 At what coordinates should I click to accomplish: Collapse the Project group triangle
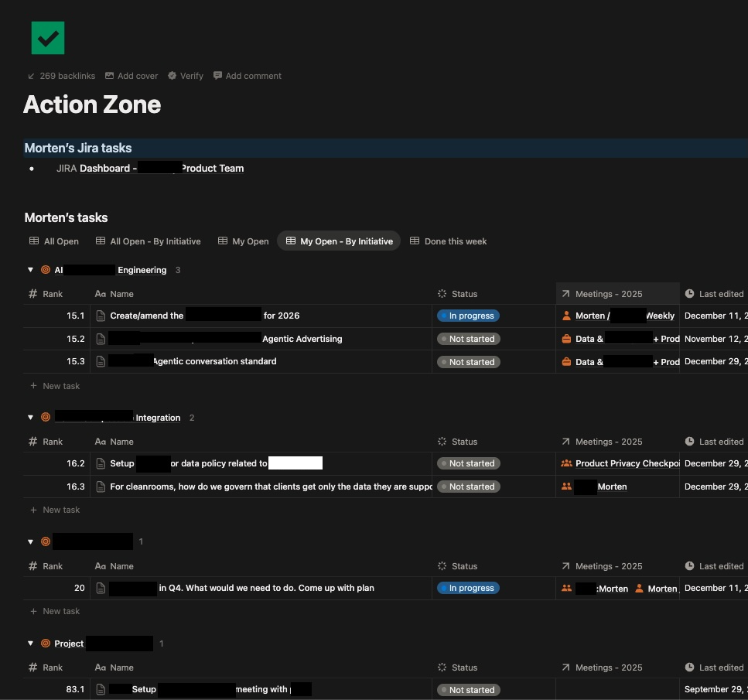point(31,644)
